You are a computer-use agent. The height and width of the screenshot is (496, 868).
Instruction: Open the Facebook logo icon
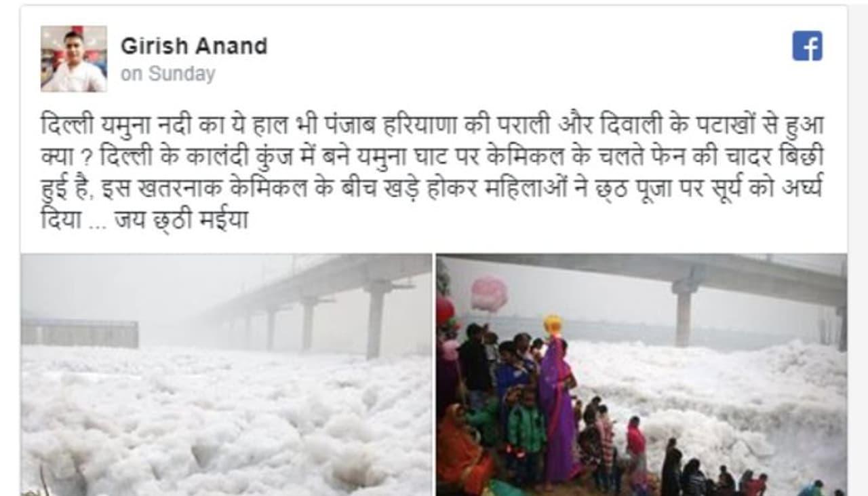coord(807,45)
